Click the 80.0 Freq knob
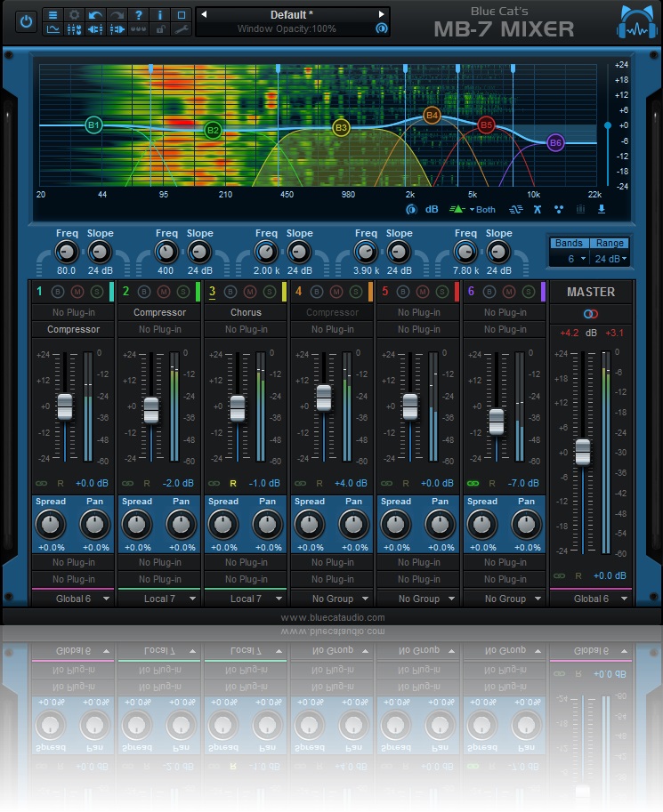The height and width of the screenshot is (812, 663). [67, 253]
